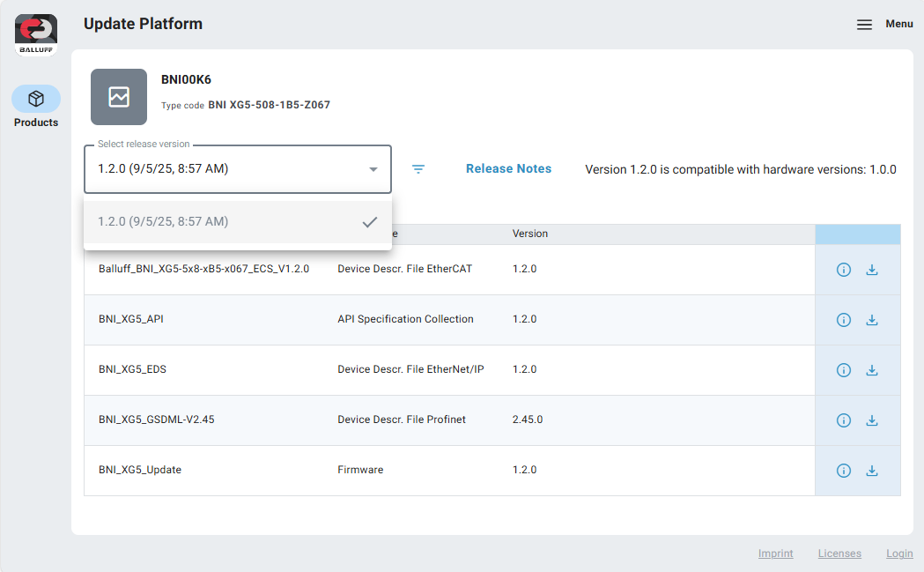Open the Licenses link
924x572 pixels.
[x=839, y=553]
